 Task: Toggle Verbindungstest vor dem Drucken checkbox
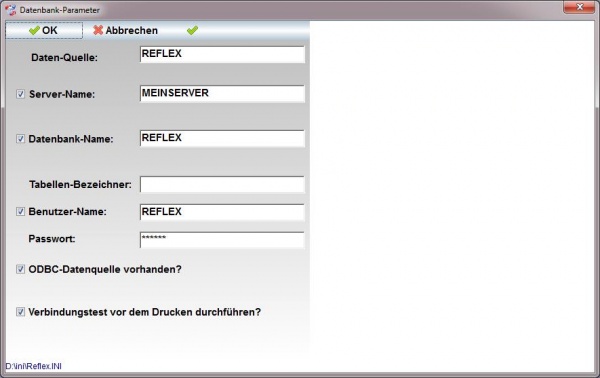21,312
